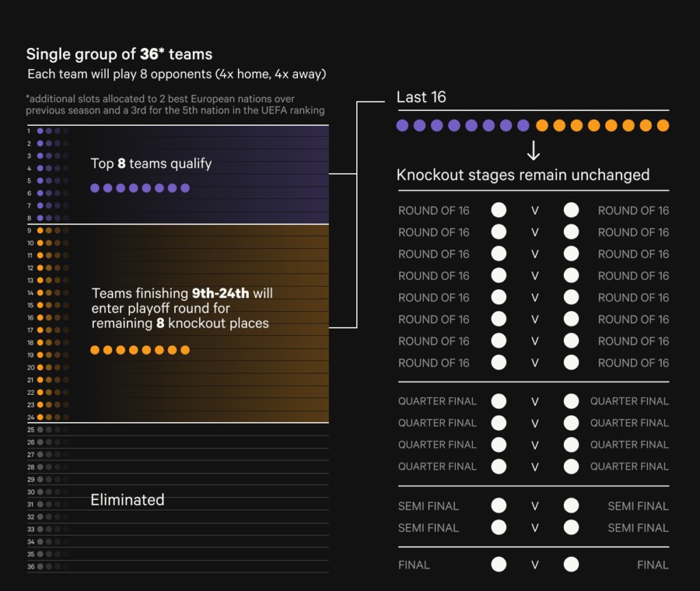Viewport: 700px width, 591px height.
Task: Click the brightest purple dot beside rank 1
Action: tap(40, 131)
